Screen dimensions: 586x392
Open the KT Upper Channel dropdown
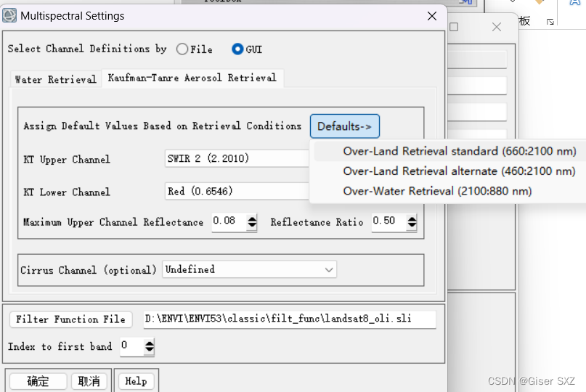[x=237, y=158]
